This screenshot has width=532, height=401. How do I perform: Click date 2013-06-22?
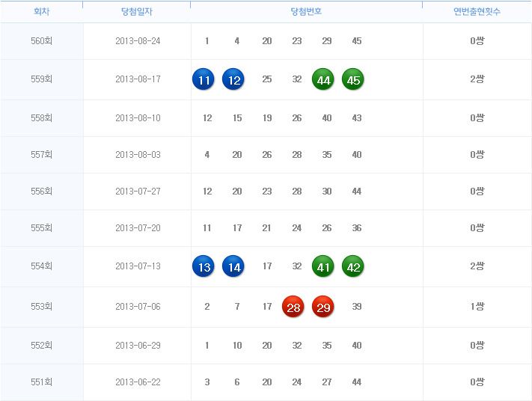(138, 382)
